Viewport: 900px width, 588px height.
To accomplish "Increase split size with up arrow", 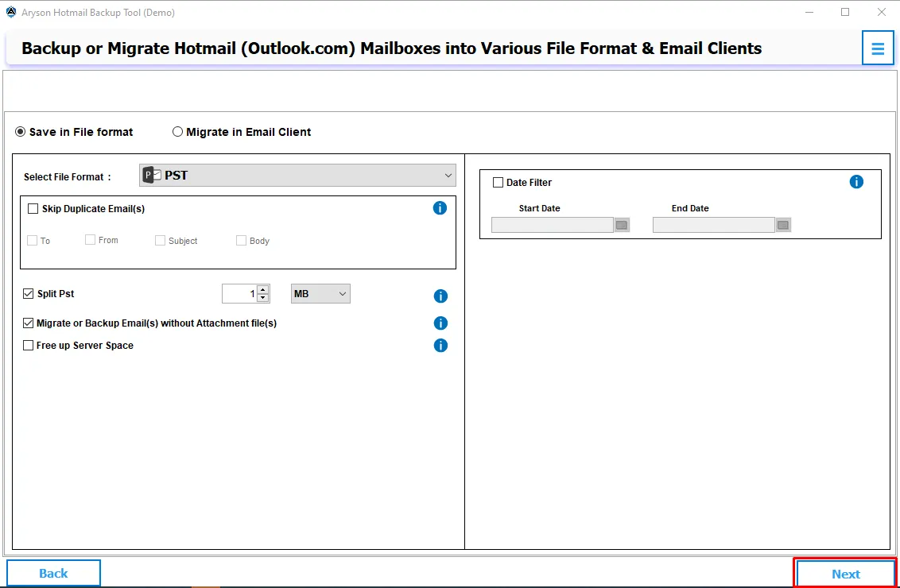I will click(263, 290).
